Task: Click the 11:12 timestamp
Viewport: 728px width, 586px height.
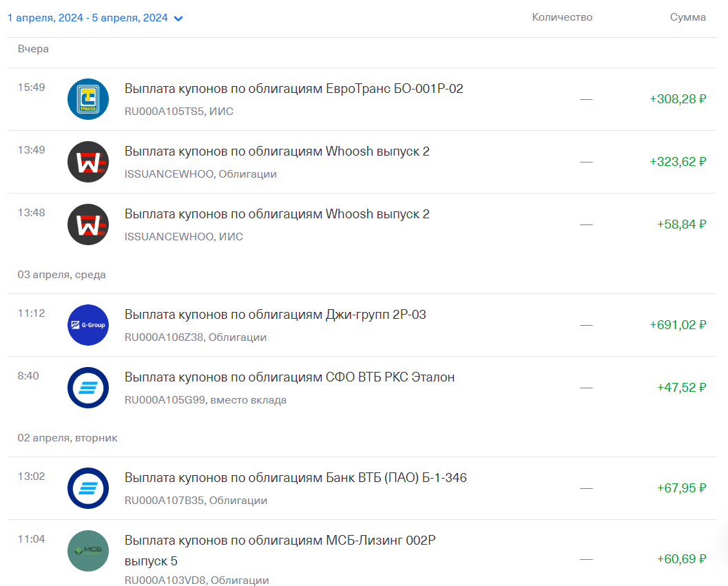Action: (x=32, y=313)
